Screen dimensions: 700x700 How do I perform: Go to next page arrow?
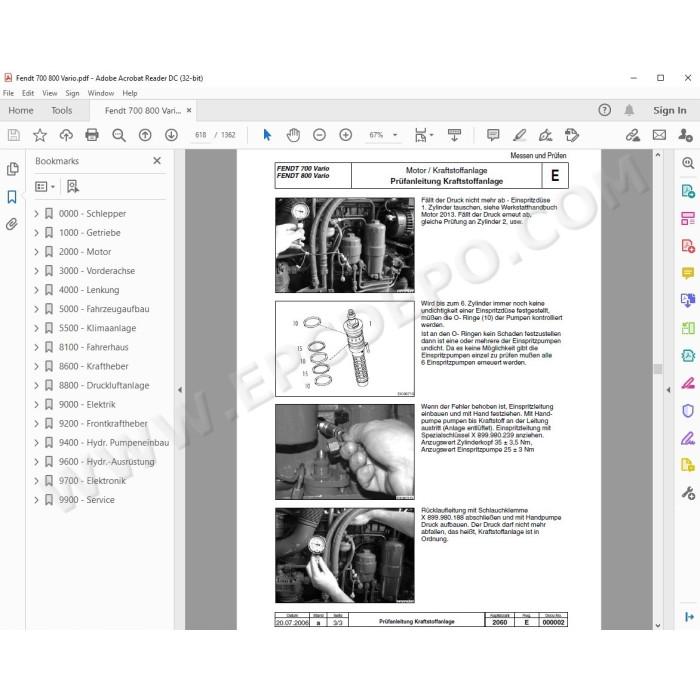click(x=171, y=135)
